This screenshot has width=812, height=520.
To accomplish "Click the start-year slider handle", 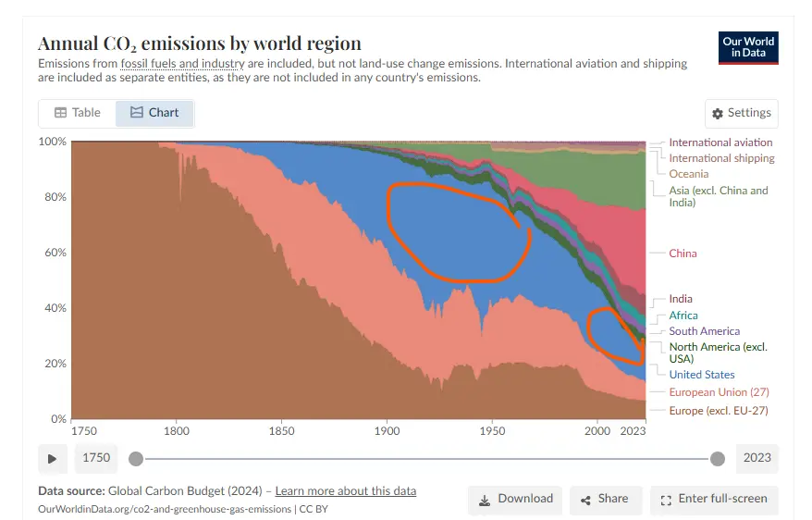I will [x=136, y=458].
